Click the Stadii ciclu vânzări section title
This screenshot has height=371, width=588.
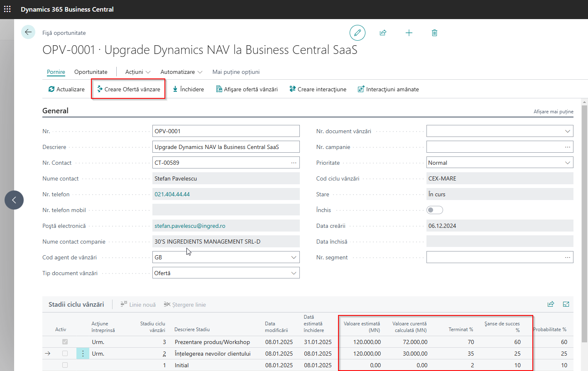[76, 304]
